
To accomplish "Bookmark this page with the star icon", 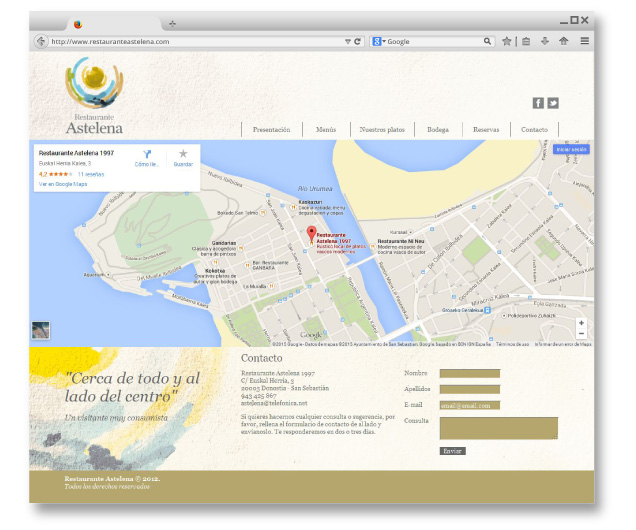I will click(x=507, y=41).
